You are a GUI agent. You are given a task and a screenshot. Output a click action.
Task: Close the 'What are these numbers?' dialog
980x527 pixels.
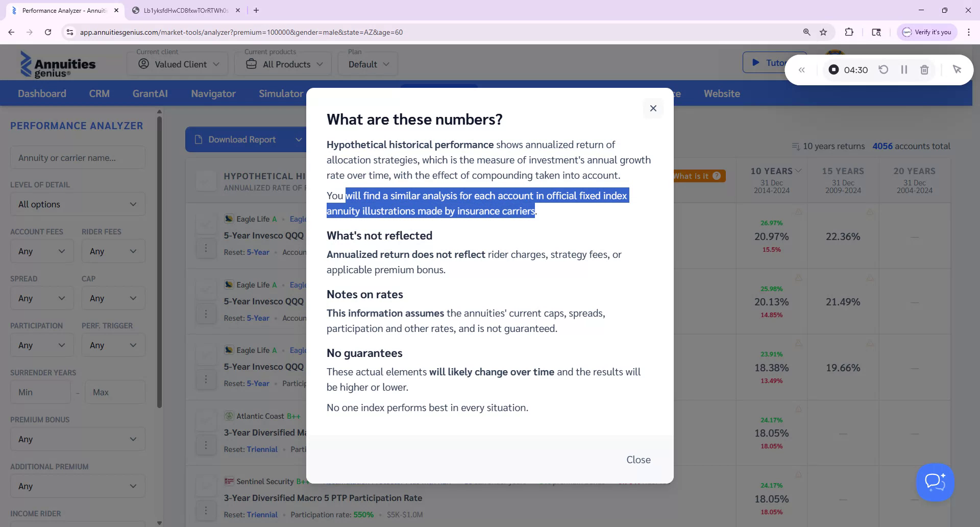coord(653,108)
